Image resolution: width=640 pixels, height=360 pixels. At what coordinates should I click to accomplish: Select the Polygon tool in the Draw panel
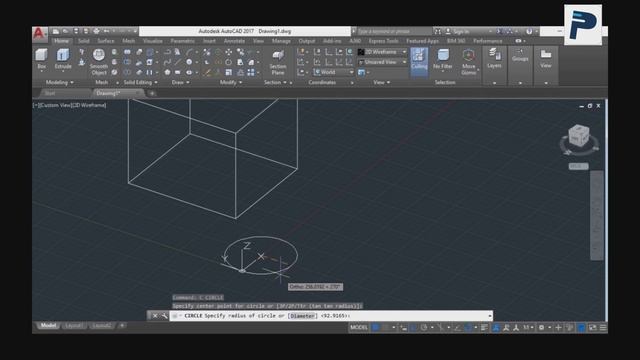(167, 72)
